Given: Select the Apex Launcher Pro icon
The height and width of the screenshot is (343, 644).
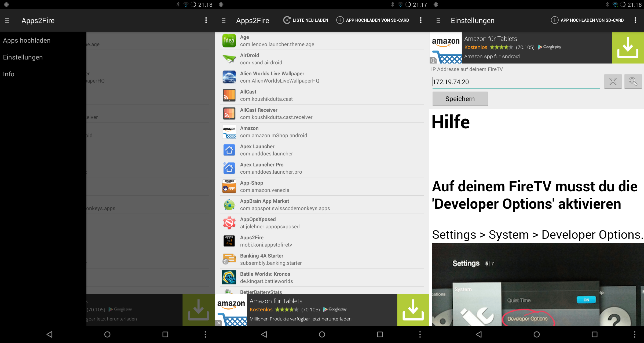Looking at the screenshot, I should (229, 168).
